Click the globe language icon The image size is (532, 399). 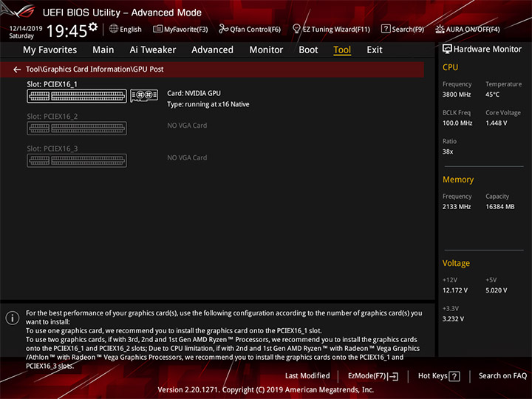click(114, 29)
